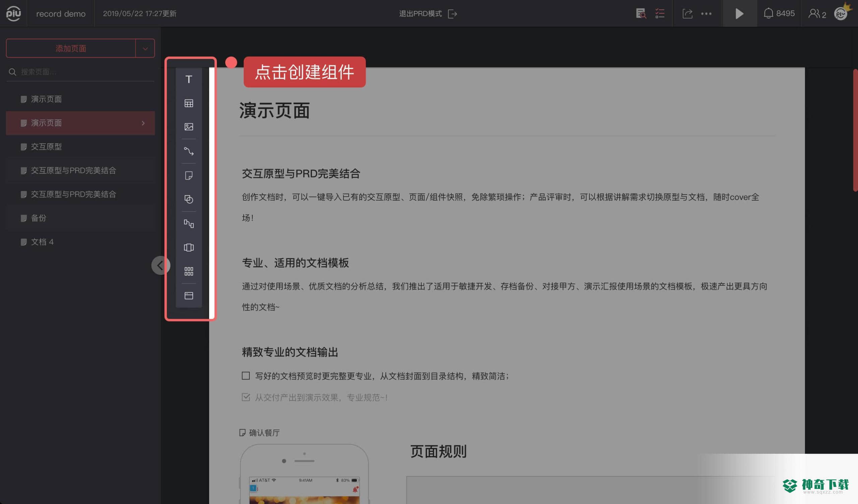Open the collaborators members icon
This screenshot has width=858, height=504.
pos(817,14)
